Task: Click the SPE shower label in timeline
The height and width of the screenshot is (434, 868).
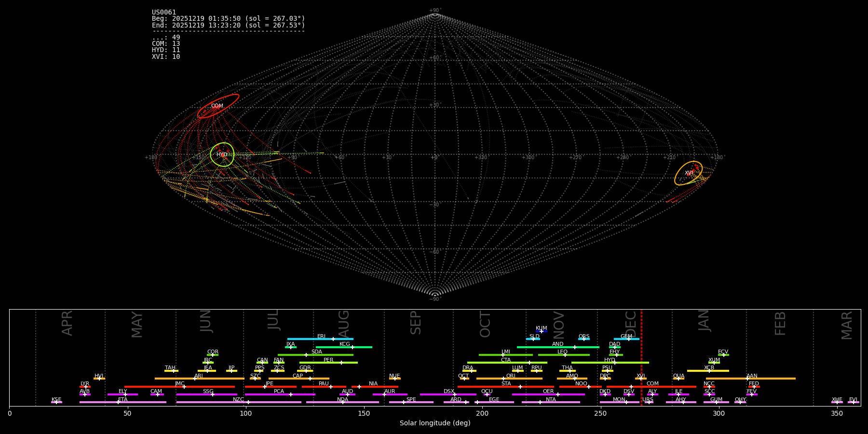Action: click(411, 400)
